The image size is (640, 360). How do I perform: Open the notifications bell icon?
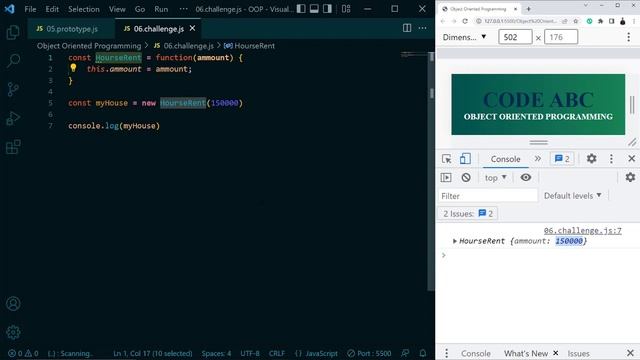click(423, 353)
